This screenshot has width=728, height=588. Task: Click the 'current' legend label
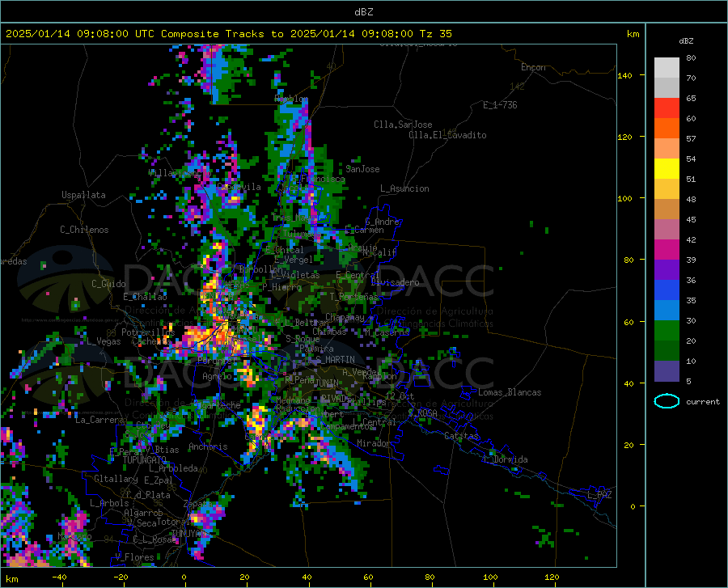tap(702, 401)
